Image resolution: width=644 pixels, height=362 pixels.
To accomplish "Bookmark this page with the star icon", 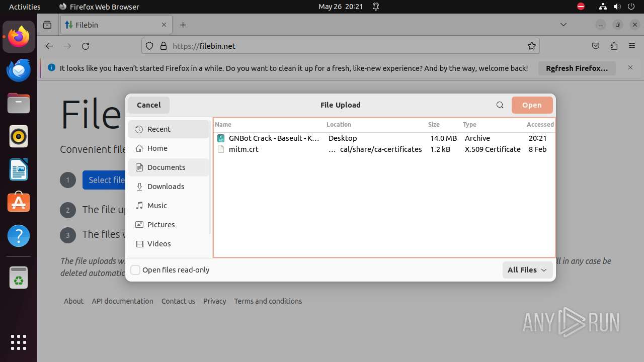I will [x=532, y=46].
